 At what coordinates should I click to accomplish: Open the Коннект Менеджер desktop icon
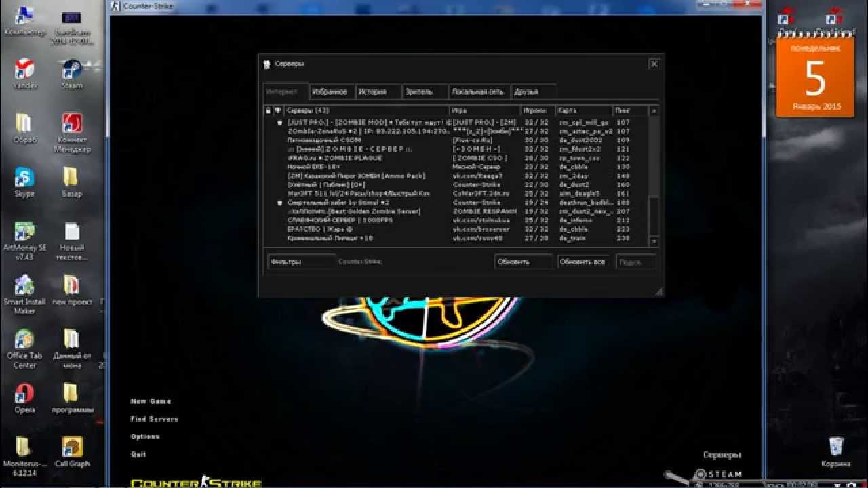pos(73,131)
